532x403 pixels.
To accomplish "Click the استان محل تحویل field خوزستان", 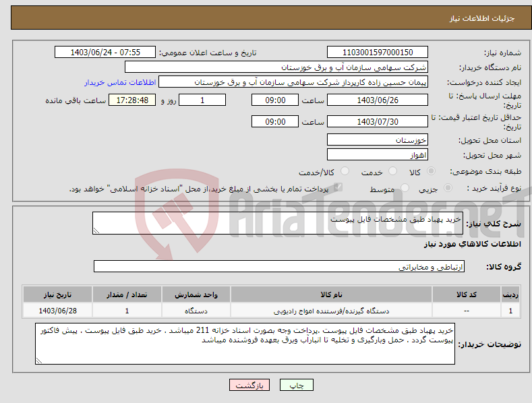I will [x=378, y=139].
